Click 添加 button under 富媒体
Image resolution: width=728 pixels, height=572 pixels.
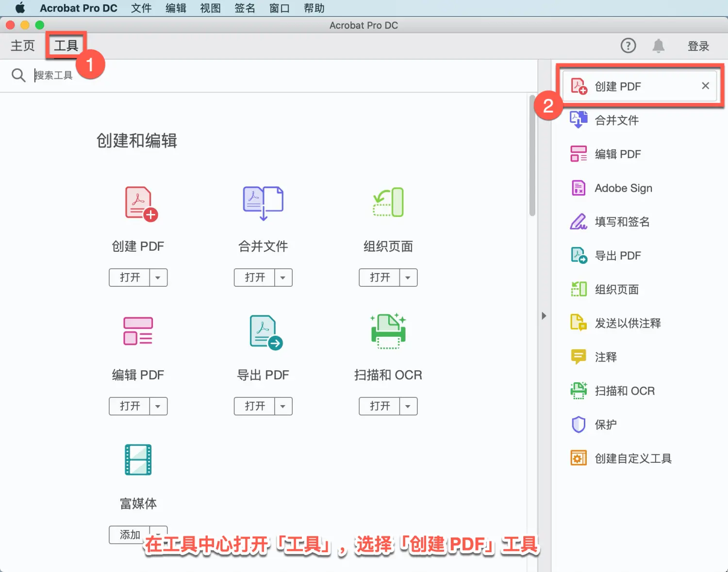[x=130, y=535]
